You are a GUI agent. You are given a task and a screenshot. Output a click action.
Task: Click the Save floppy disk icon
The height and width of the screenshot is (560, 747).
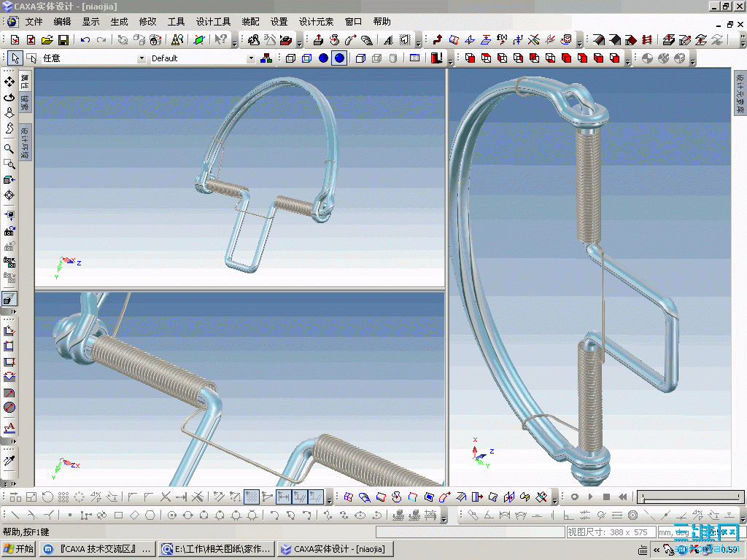63,40
